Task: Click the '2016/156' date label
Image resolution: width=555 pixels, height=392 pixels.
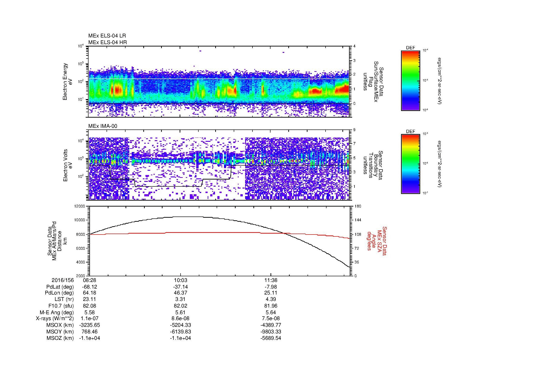Action: (x=63, y=280)
